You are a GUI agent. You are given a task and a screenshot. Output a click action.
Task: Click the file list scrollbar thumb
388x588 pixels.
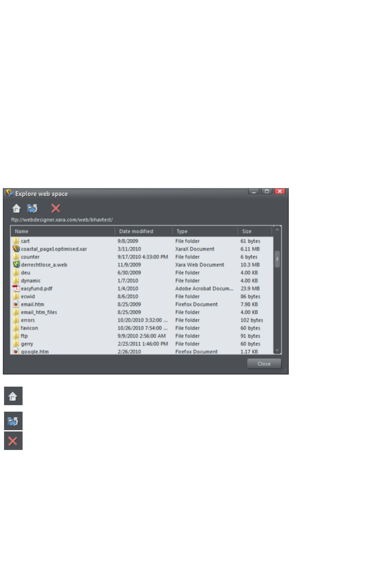click(x=277, y=259)
